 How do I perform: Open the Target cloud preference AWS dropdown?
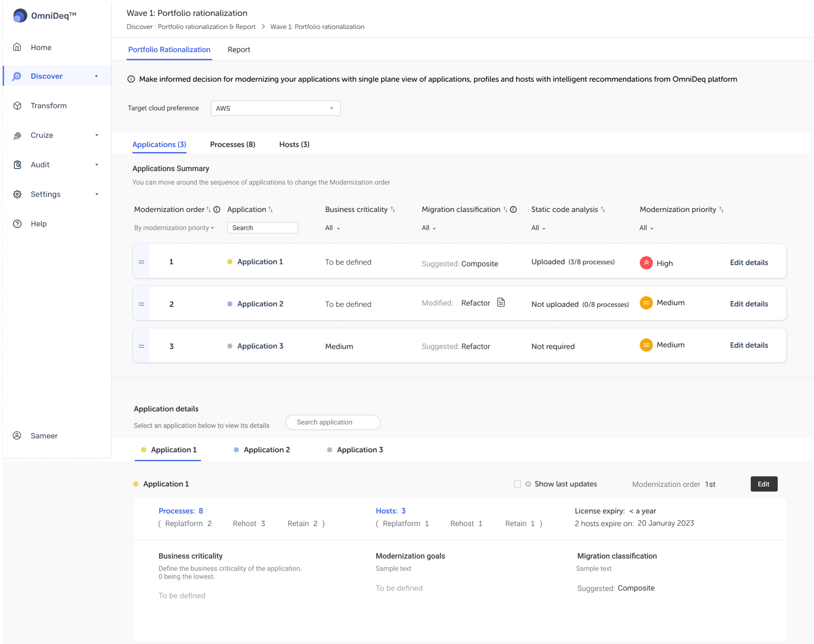pyautogui.click(x=275, y=108)
